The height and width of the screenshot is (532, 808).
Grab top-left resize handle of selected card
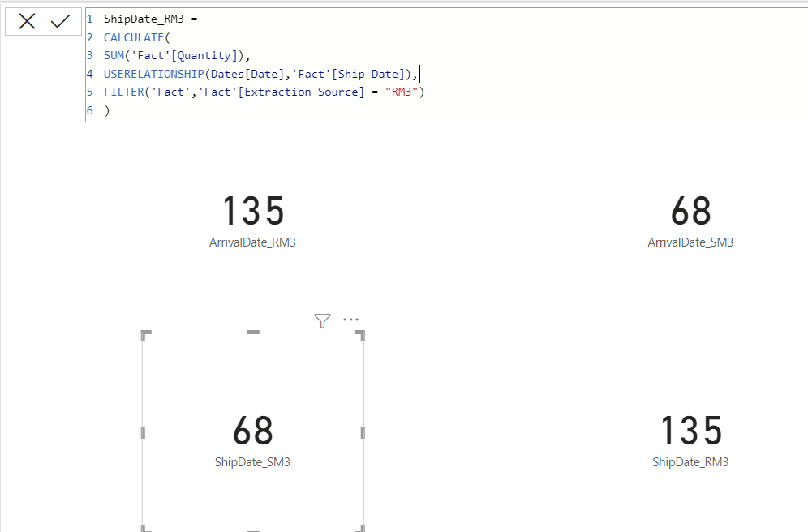click(146, 335)
